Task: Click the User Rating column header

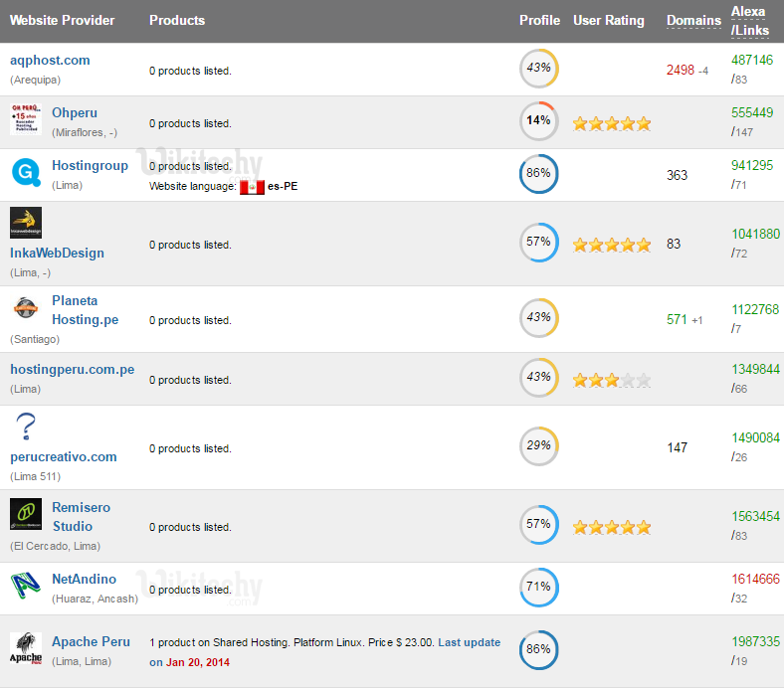Action: click(609, 20)
